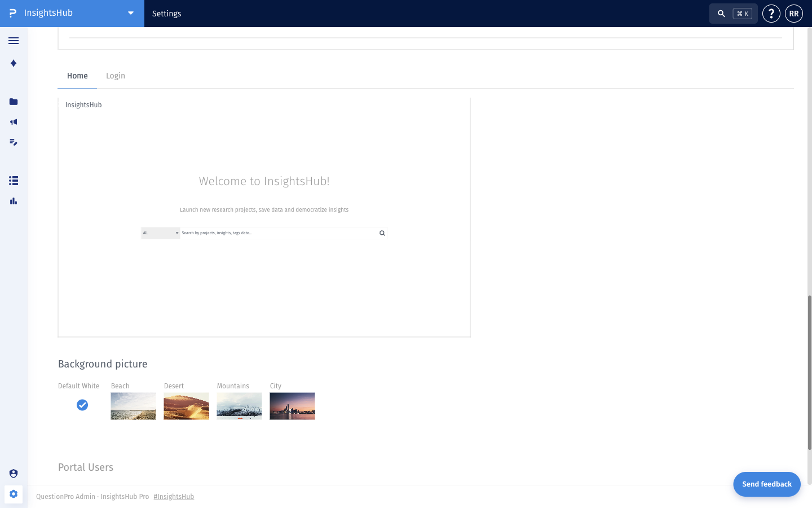Click the QuestionPro logo icon
The width and height of the screenshot is (812, 508).
(12, 13)
